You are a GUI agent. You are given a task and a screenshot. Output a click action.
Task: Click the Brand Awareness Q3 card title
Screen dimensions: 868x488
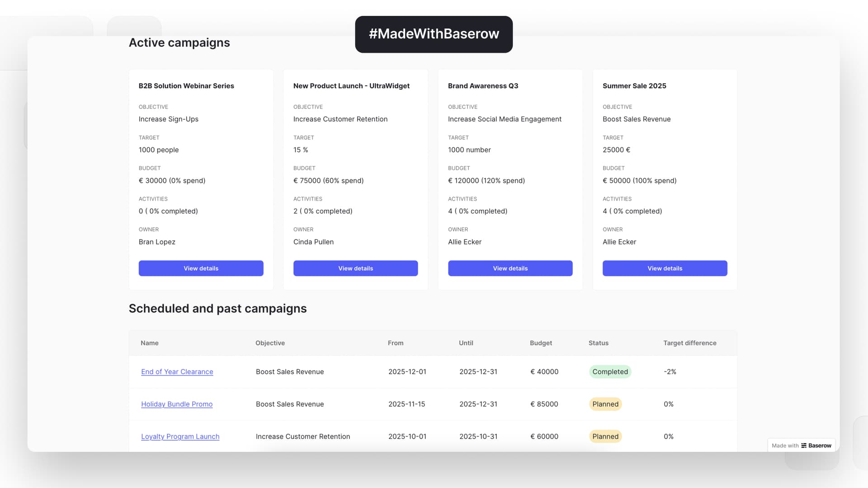[483, 86]
